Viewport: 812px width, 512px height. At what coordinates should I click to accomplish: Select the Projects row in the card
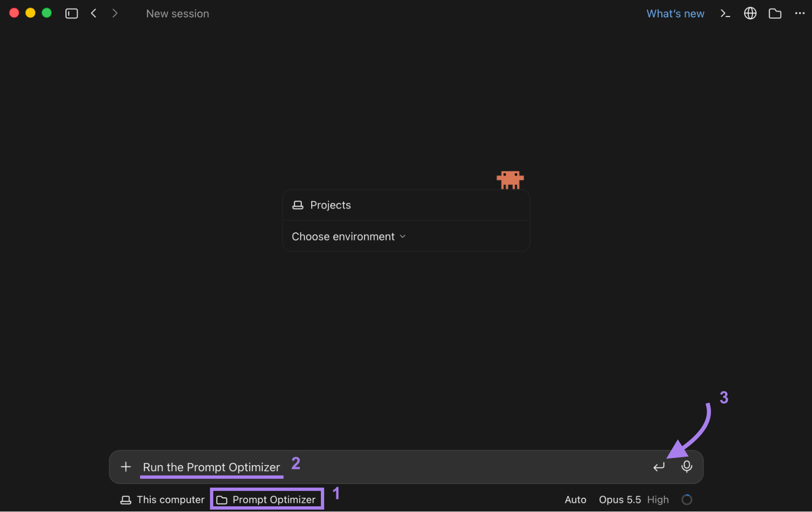(x=406, y=205)
